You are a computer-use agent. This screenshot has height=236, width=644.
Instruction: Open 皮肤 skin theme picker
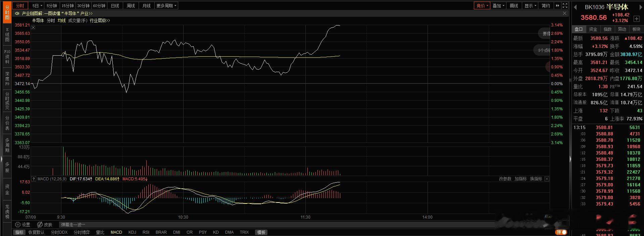pos(45,225)
